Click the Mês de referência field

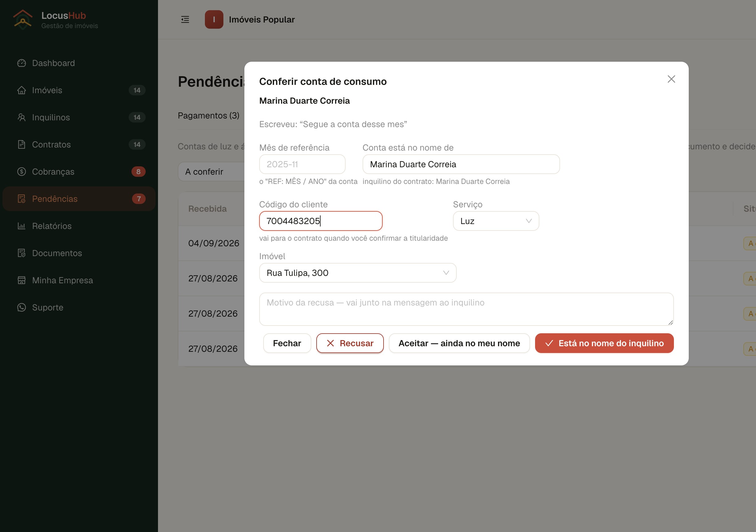[x=302, y=164]
